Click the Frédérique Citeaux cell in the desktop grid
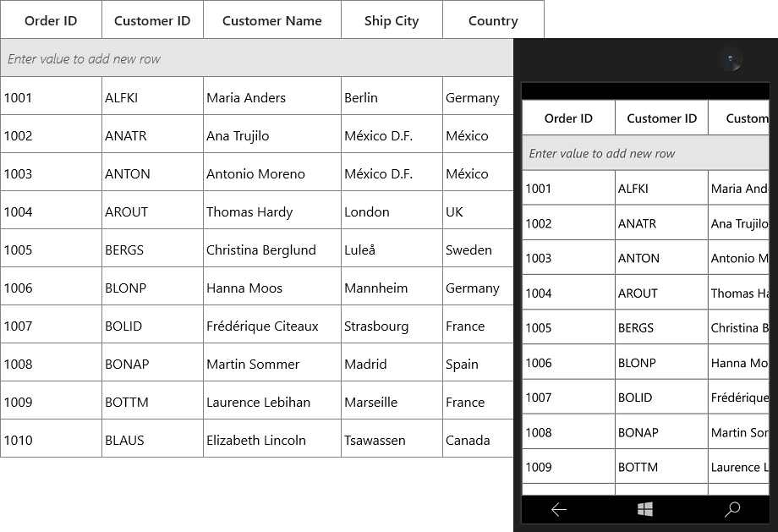This screenshot has height=532, width=778. [x=272, y=326]
